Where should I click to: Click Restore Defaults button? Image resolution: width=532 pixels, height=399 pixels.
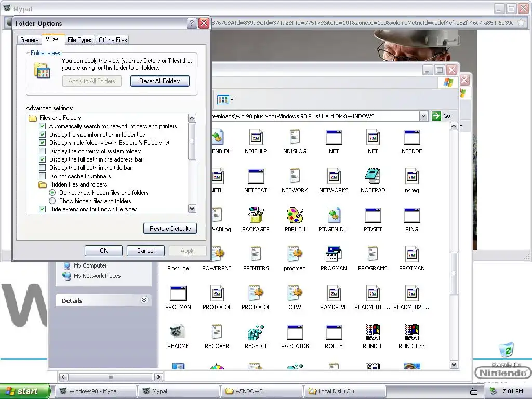pos(170,229)
